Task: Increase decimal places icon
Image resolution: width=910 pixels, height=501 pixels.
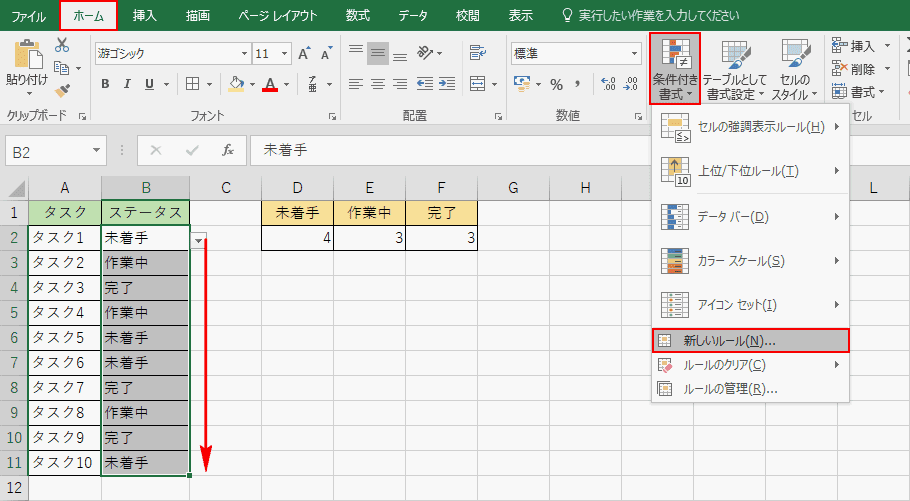Action: 608,85
